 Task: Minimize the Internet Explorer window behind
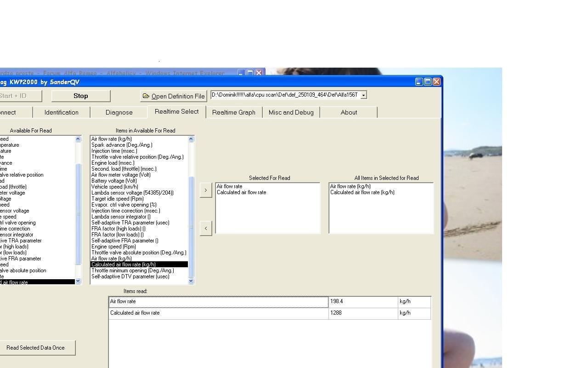(x=241, y=73)
